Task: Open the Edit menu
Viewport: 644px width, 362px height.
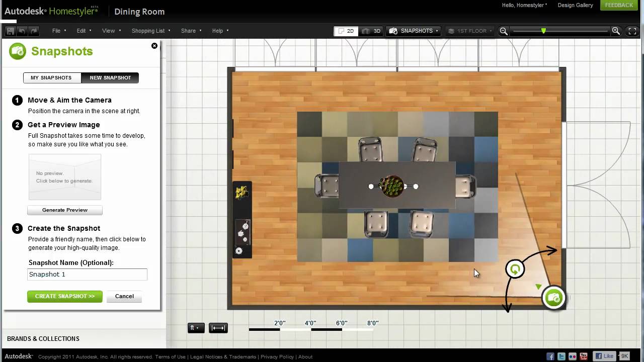Action: pos(84,31)
